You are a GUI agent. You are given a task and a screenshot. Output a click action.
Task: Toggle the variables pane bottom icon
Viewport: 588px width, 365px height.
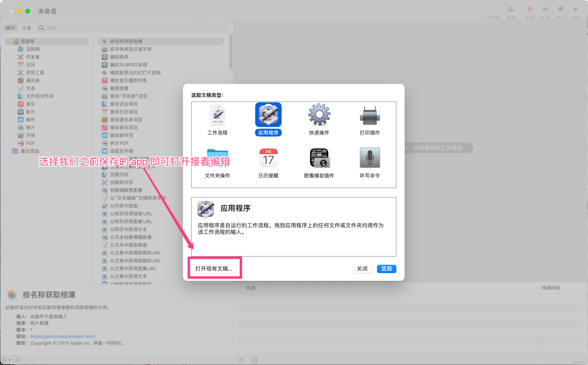point(255,360)
